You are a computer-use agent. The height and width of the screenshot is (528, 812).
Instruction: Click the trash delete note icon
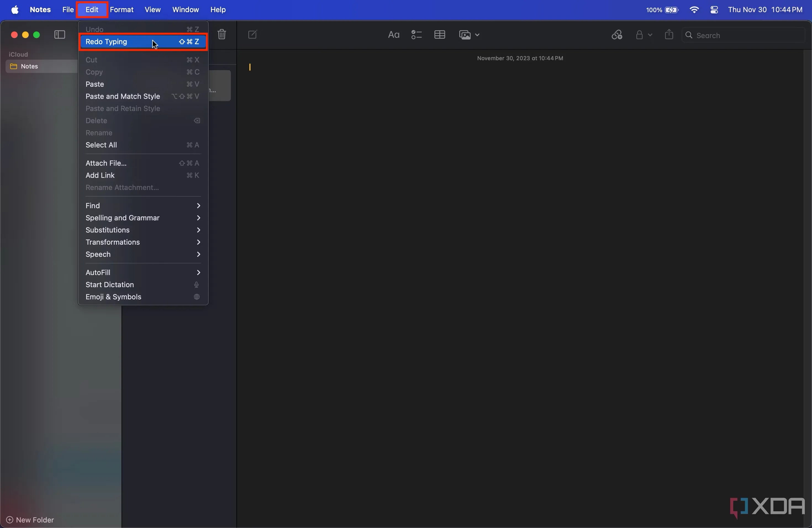click(222, 35)
